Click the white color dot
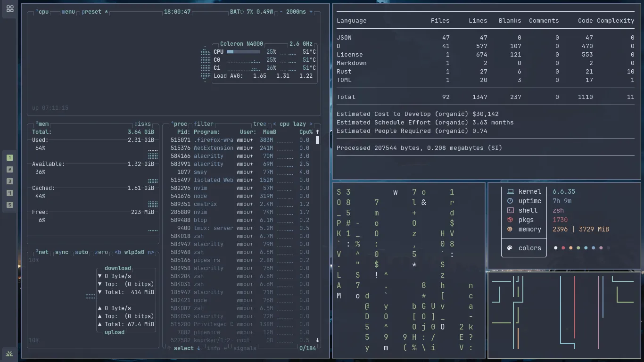This screenshot has width=644, height=362. [x=556, y=248]
